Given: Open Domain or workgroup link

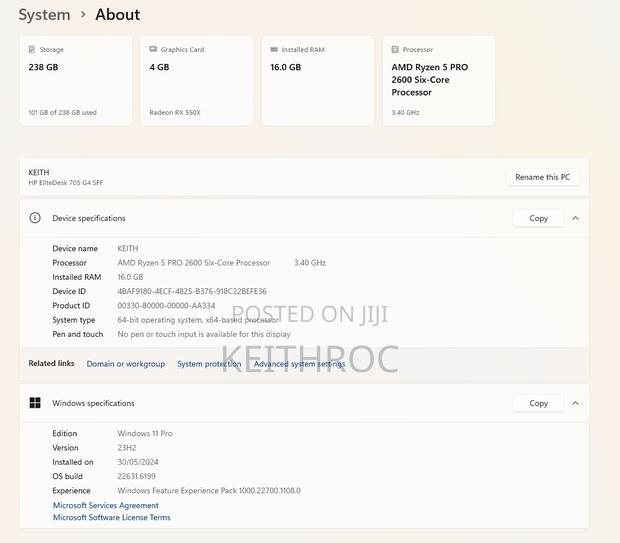Looking at the screenshot, I should pyautogui.click(x=126, y=363).
